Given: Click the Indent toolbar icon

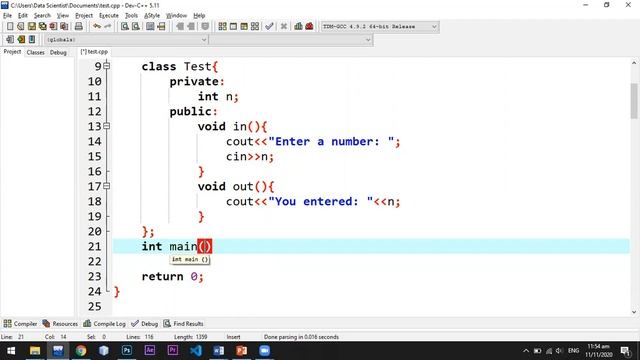Looking at the screenshot, I should 180,27.
